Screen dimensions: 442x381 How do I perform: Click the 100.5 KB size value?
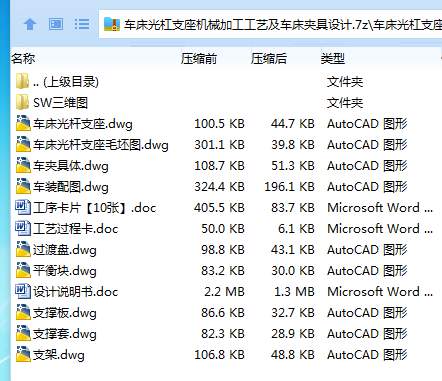click(x=219, y=124)
